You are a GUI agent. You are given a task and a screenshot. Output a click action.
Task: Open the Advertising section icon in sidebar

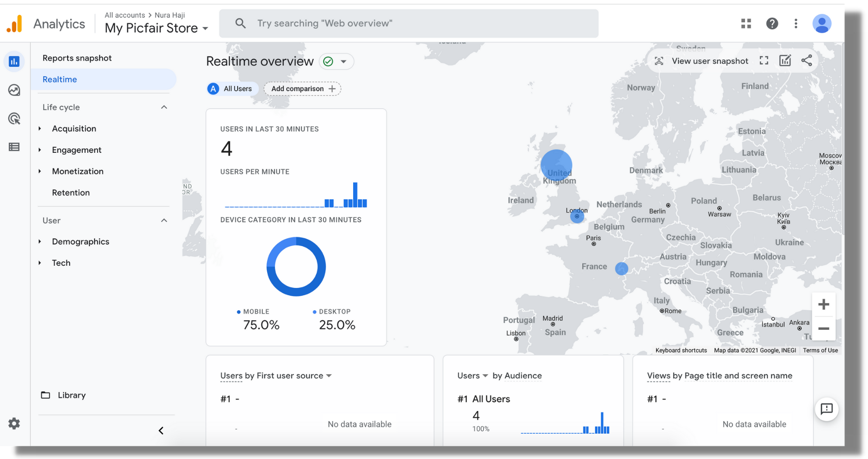pos(14,119)
